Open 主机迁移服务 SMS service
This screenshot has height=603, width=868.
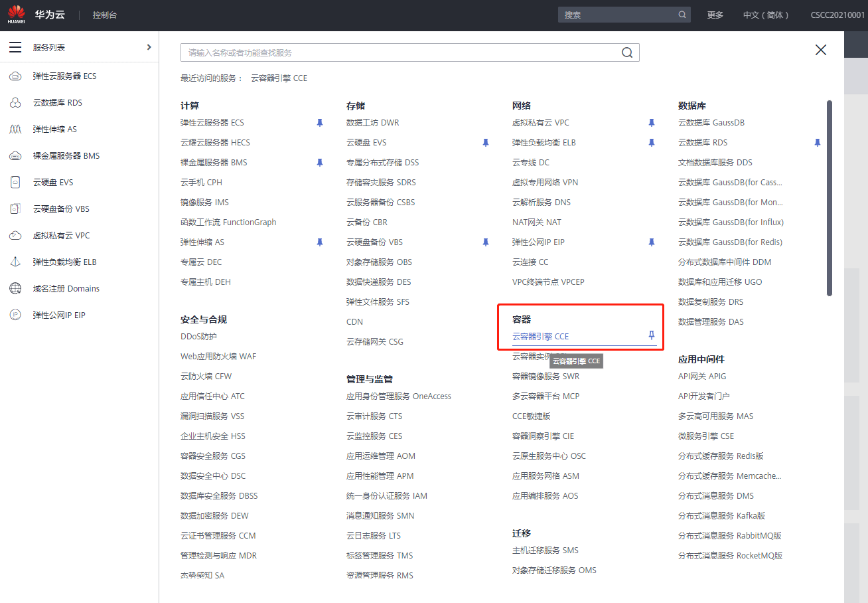click(545, 551)
